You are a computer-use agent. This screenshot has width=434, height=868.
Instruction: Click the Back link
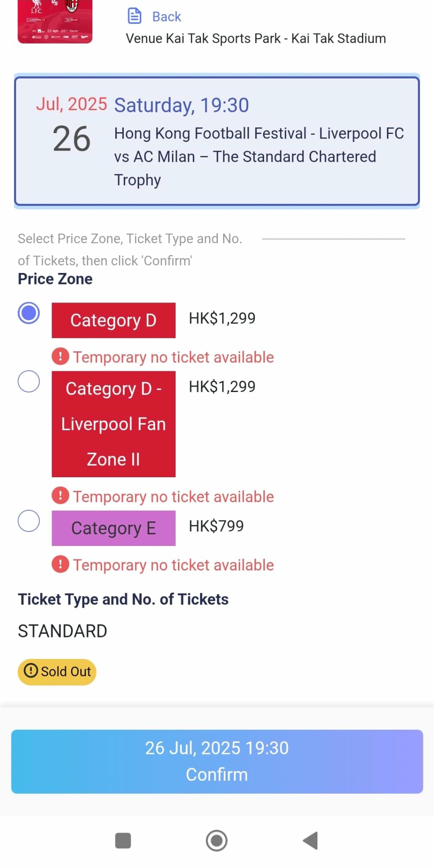click(167, 17)
